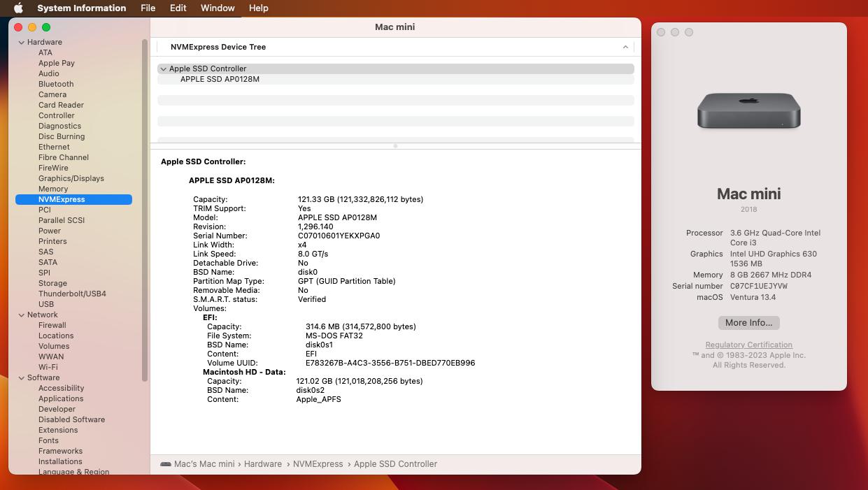Select USB in the sidebar
This screenshot has height=490, width=868.
tap(46, 304)
